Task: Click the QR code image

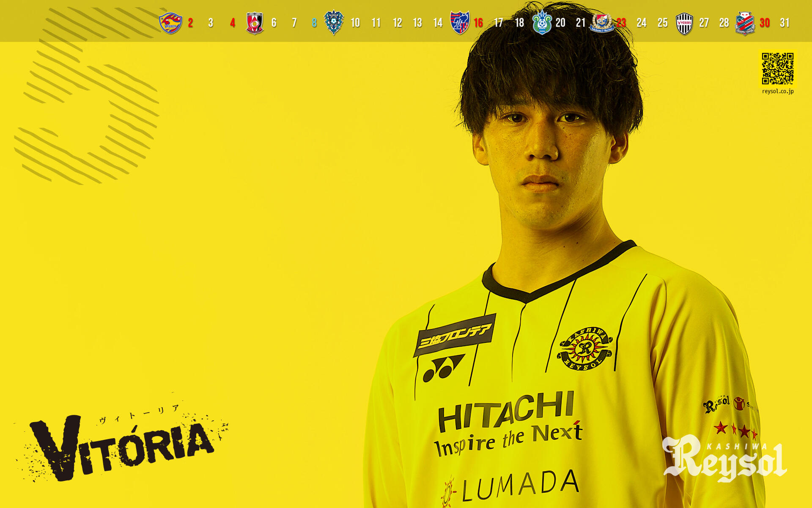Action: (777, 69)
